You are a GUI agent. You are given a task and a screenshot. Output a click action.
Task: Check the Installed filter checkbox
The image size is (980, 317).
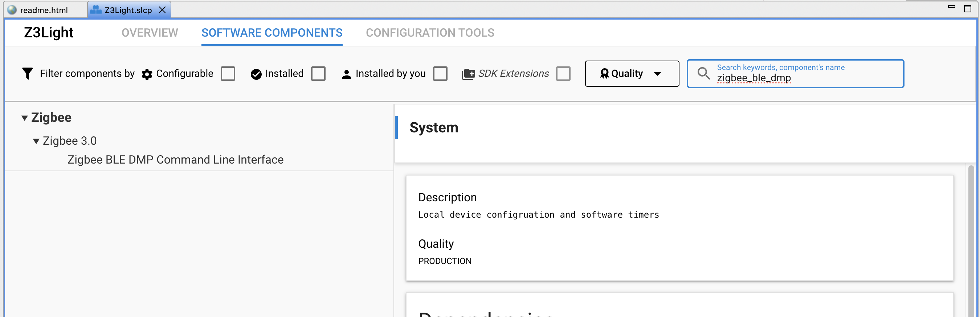(318, 73)
